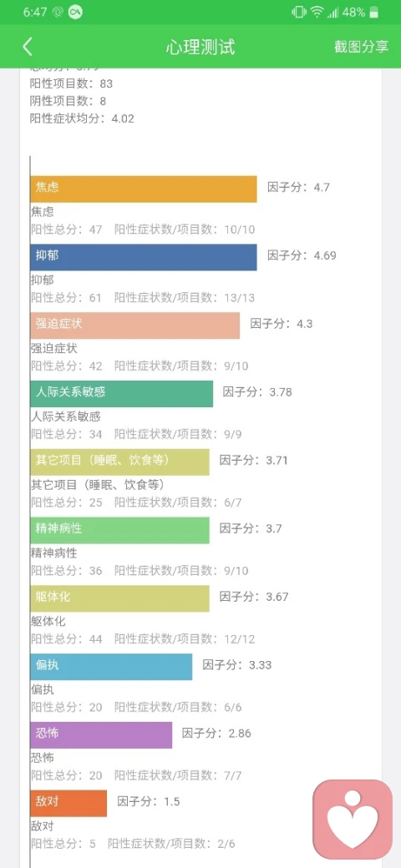Screen dimensions: 401x868
Task: Tap the battery icon in status bar
Action: 374,13
